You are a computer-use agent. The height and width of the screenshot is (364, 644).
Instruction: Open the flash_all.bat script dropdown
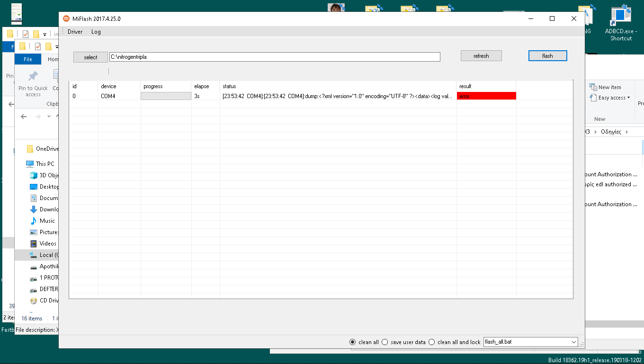574,342
